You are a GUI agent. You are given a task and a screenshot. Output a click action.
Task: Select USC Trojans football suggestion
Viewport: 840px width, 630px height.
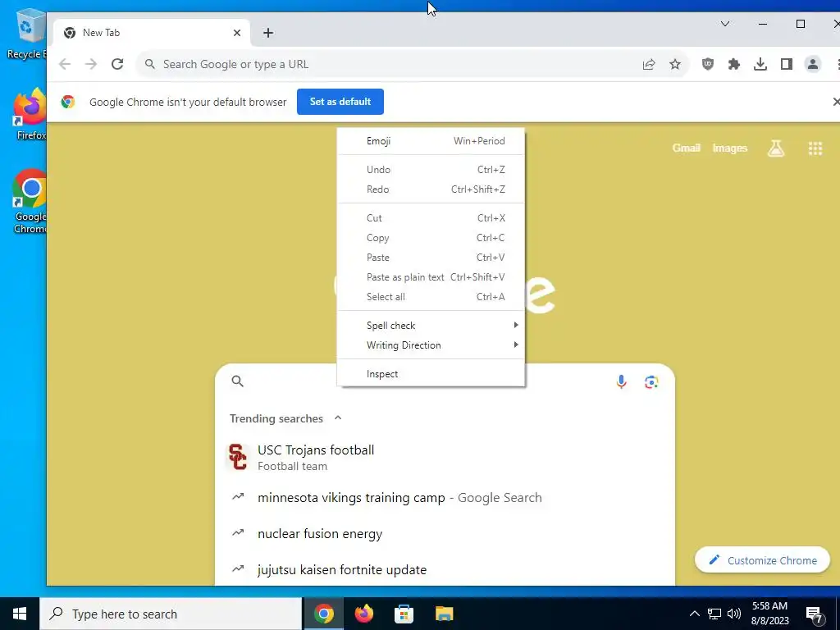(445, 458)
